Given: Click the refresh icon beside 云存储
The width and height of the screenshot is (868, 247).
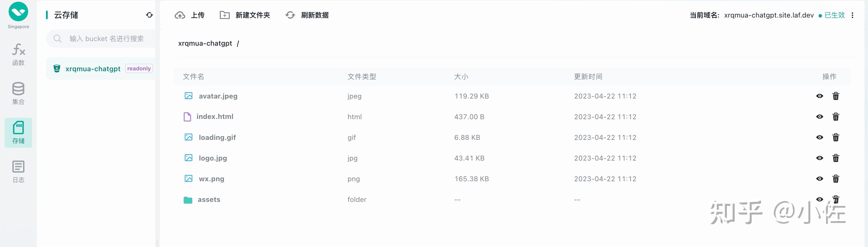Looking at the screenshot, I should (149, 15).
